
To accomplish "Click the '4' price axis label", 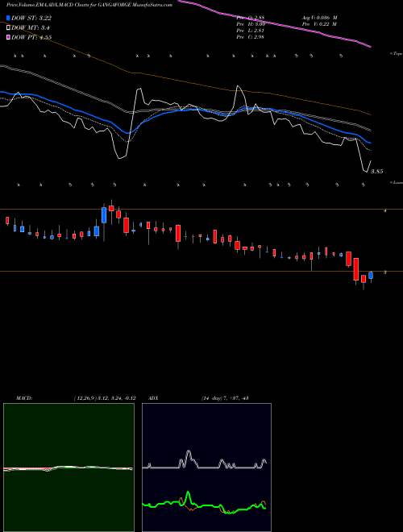I will click(x=384, y=210).
